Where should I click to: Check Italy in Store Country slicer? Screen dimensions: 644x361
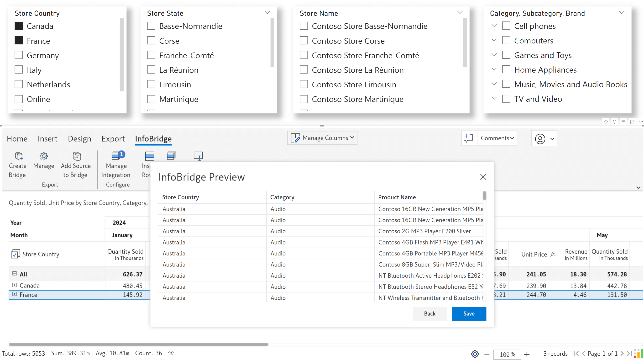click(x=19, y=69)
